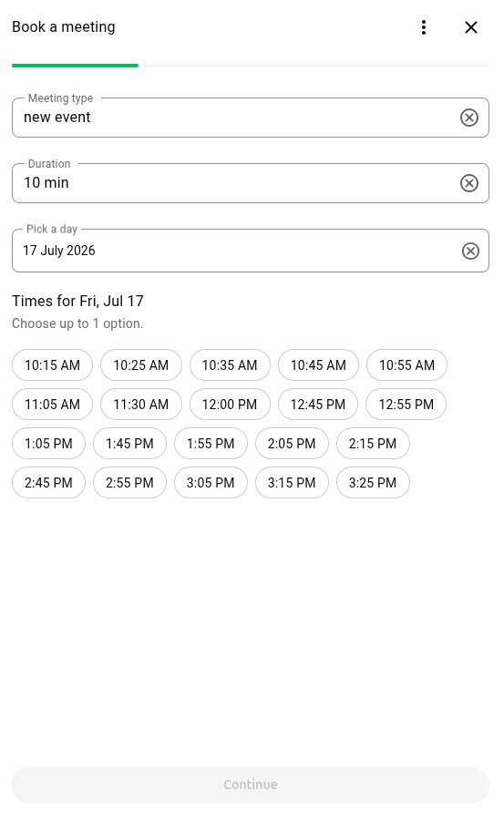This screenshot has width=504, height=821.
Task: Click the disabled Continue button
Action: pos(251,785)
